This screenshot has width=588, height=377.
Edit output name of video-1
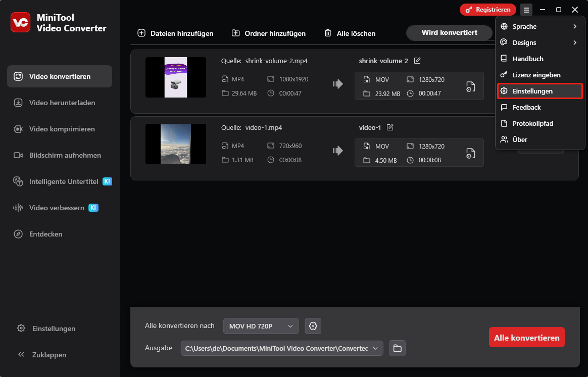390,127
